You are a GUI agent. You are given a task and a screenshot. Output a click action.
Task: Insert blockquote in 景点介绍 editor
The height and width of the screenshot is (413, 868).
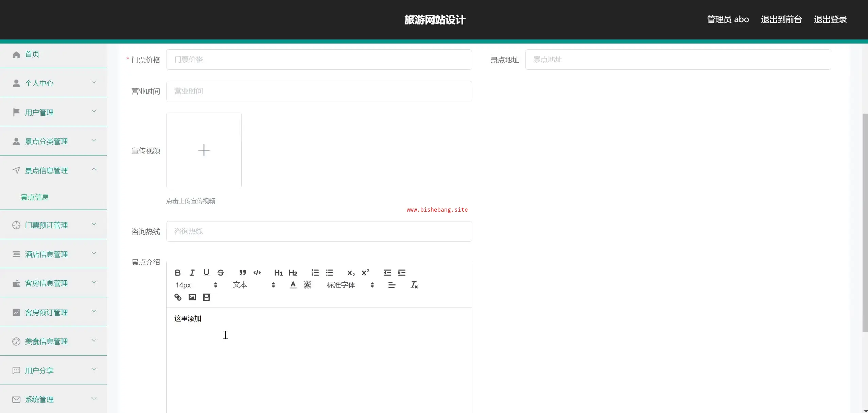[x=242, y=272]
